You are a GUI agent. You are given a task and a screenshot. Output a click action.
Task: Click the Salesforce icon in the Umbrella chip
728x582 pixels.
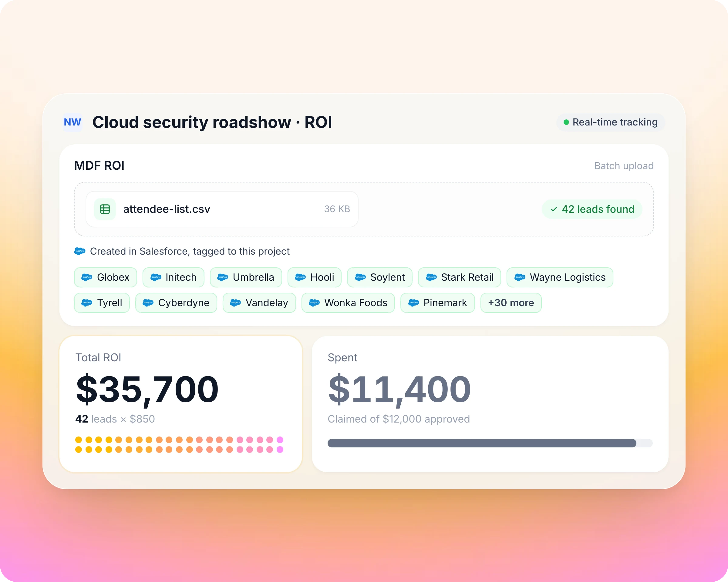click(x=223, y=277)
